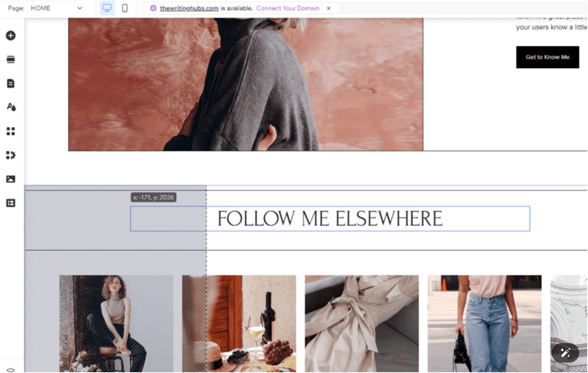Click the 'your users know a little' paragraph text
Screen dimensions: 588x373
[x=551, y=27]
